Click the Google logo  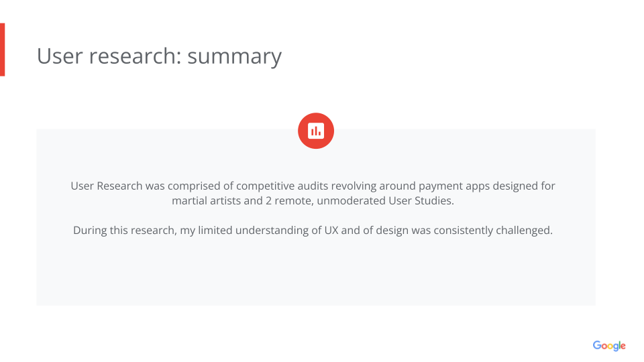pyautogui.click(x=609, y=346)
